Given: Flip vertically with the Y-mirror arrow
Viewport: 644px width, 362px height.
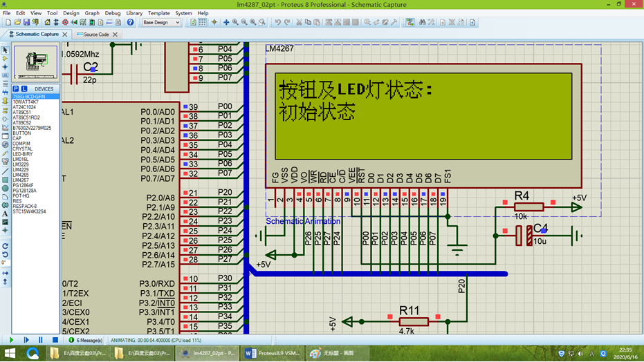Looking at the screenshot, I should click(5, 282).
